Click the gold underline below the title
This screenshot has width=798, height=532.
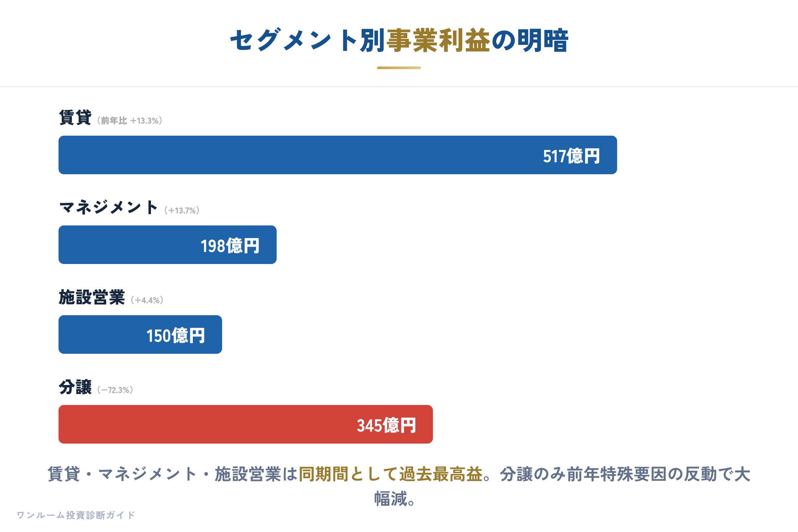[x=399, y=68]
